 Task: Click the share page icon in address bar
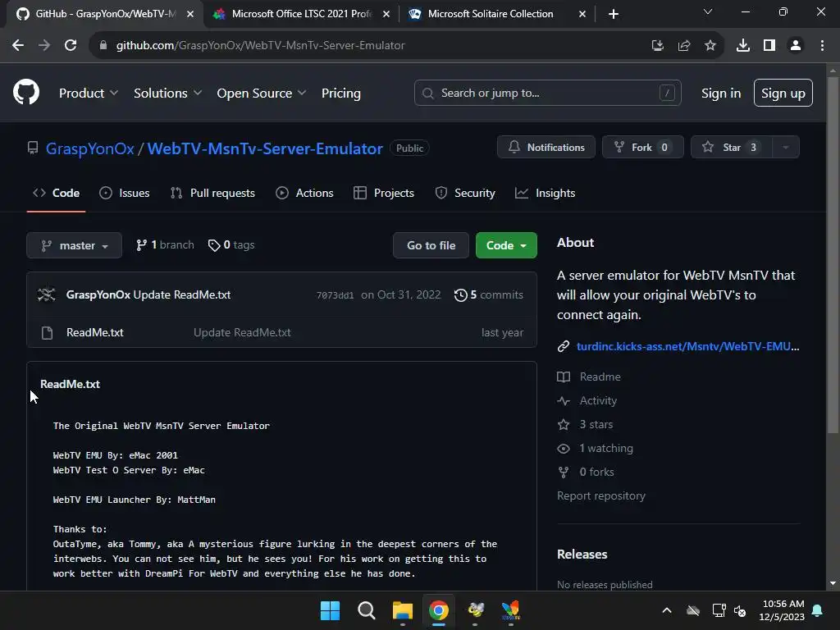click(684, 46)
